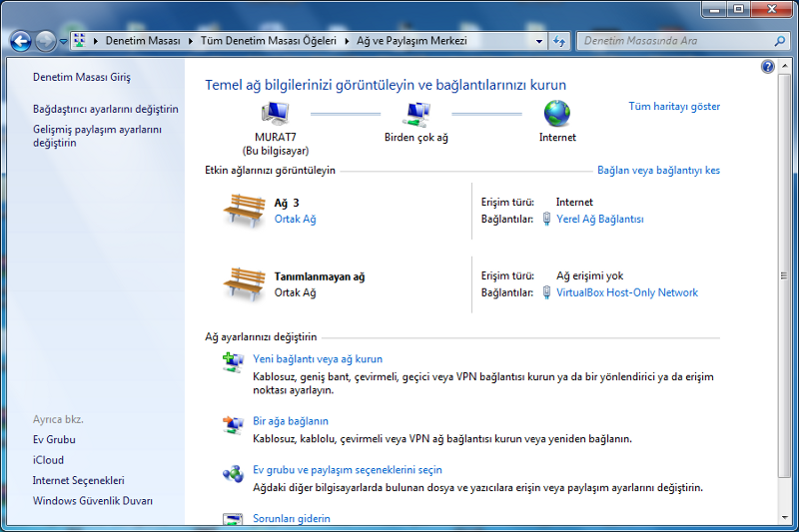
Task: Click the Ev grubu ve paylaşım seçenekleri icon
Action: click(233, 473)
